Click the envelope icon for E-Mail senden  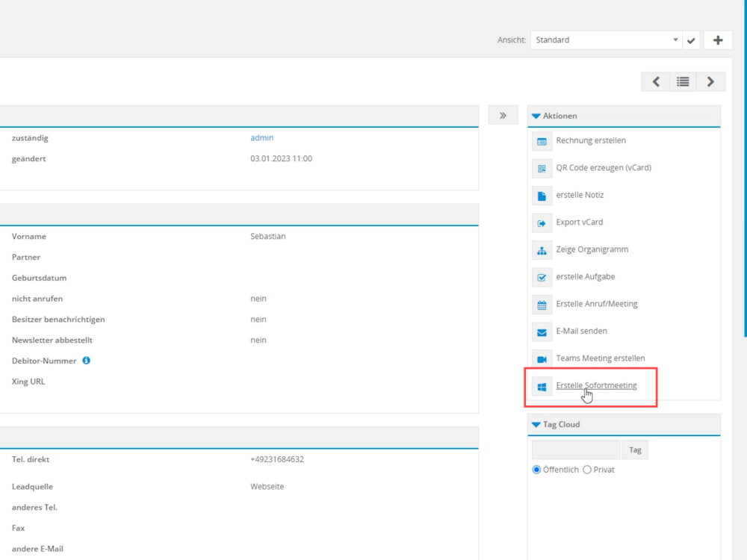pos(542,332)
